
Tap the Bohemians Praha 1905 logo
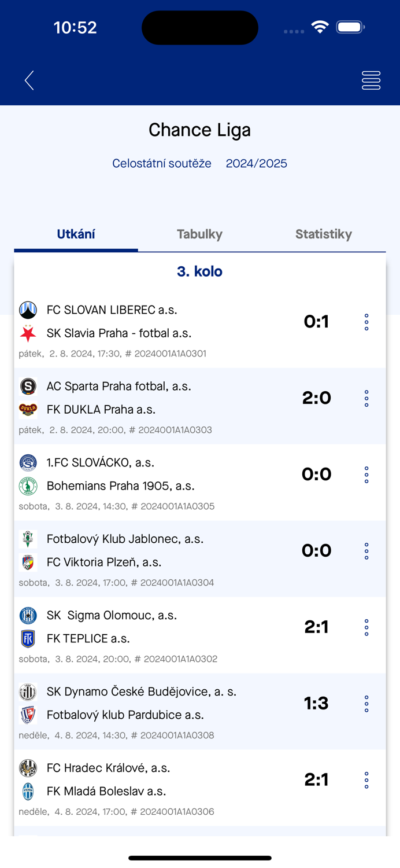tap(28, 486)
